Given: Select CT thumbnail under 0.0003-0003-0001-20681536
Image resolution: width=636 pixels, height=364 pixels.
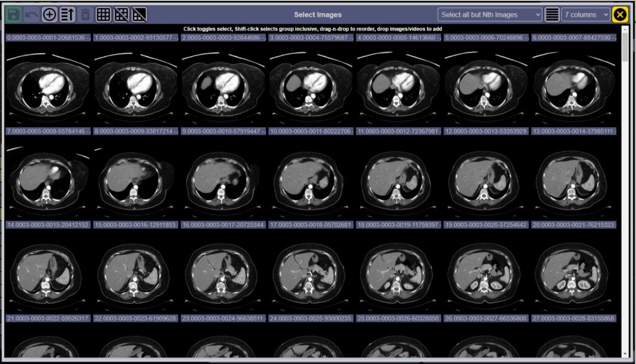Looking at the screenshot, I should 48,85.
